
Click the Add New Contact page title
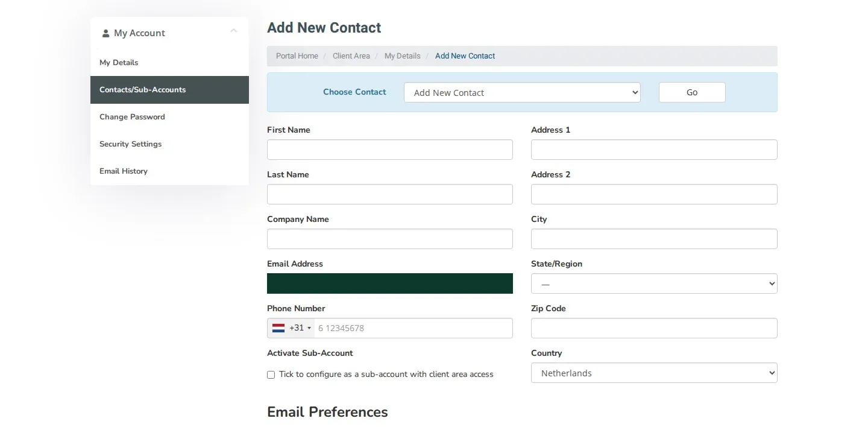coord(324,28)
